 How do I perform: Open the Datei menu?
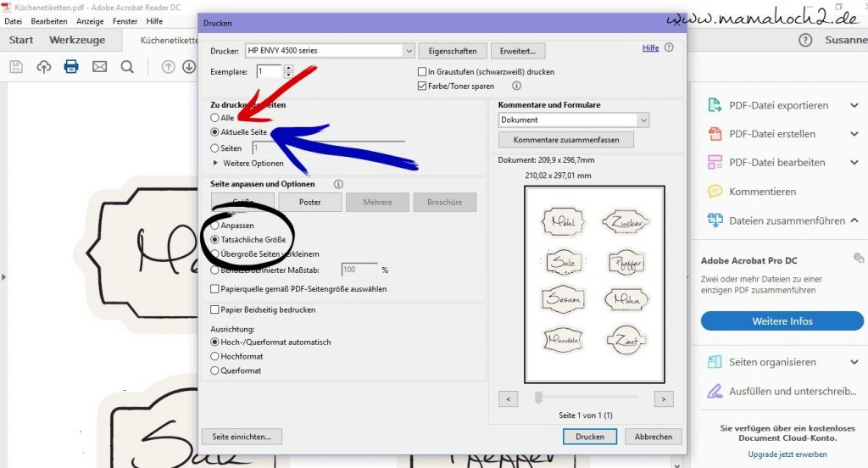14,21
